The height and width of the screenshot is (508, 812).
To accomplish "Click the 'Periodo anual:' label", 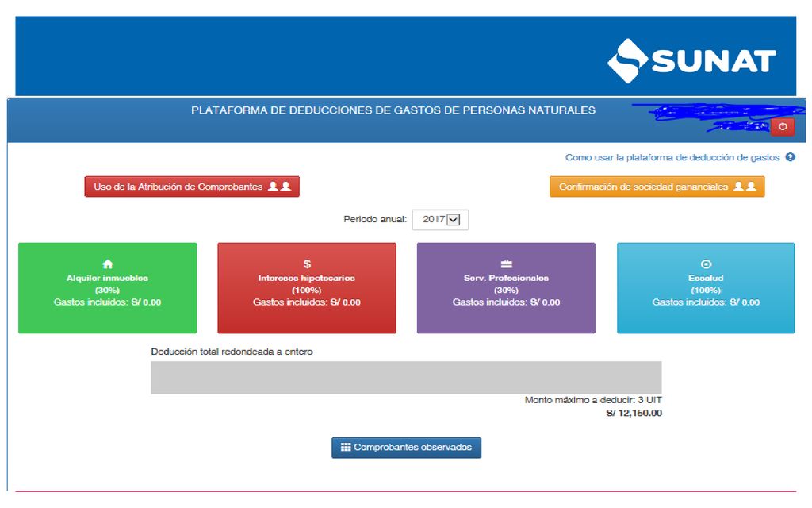I will (375, 219).
